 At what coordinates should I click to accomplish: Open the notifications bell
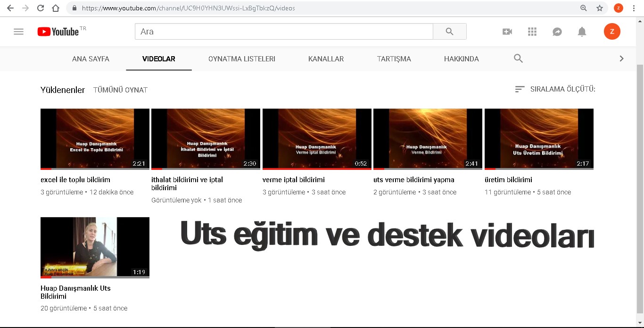(582, 32)
